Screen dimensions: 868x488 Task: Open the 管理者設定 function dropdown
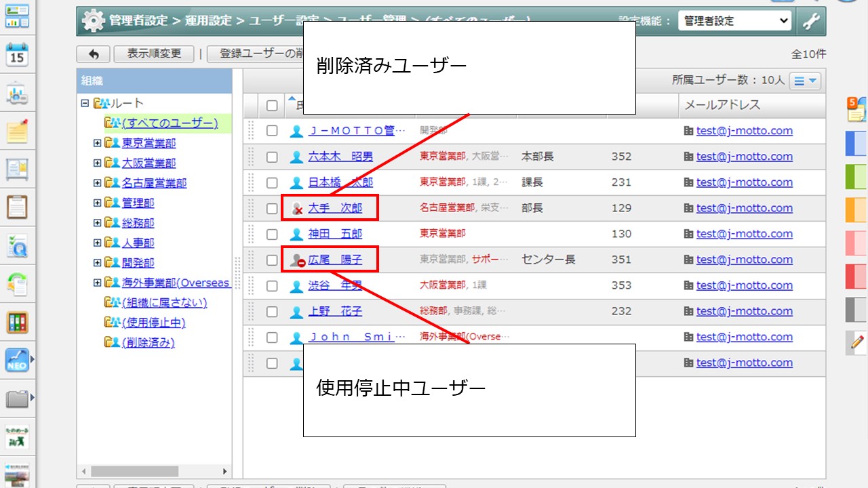pyautogui.click(x=735, y=21)
